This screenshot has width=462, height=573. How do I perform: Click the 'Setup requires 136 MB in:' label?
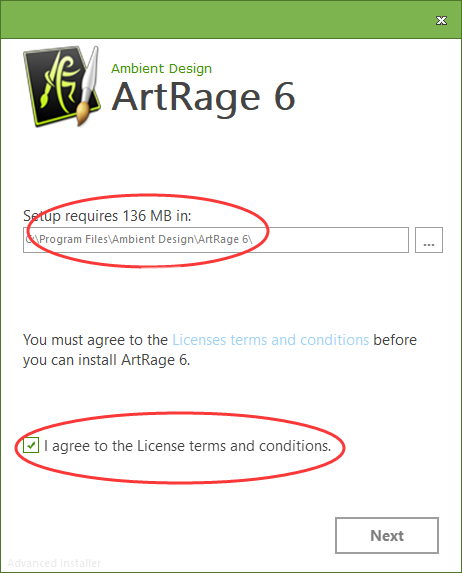coord(107,216)
